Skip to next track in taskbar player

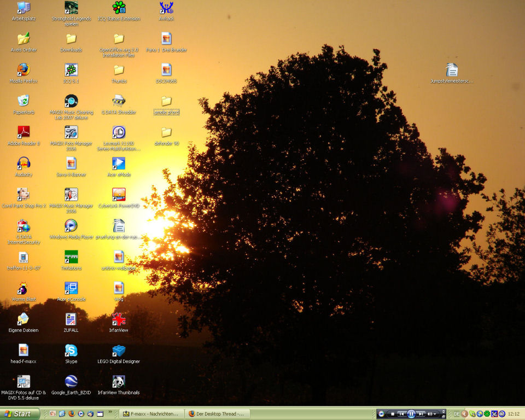point(421,414)
